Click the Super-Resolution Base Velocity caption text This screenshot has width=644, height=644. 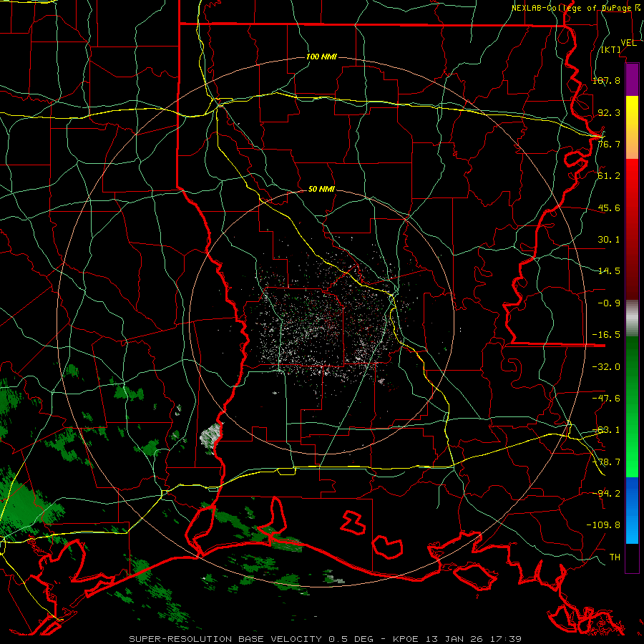point(326,639)
